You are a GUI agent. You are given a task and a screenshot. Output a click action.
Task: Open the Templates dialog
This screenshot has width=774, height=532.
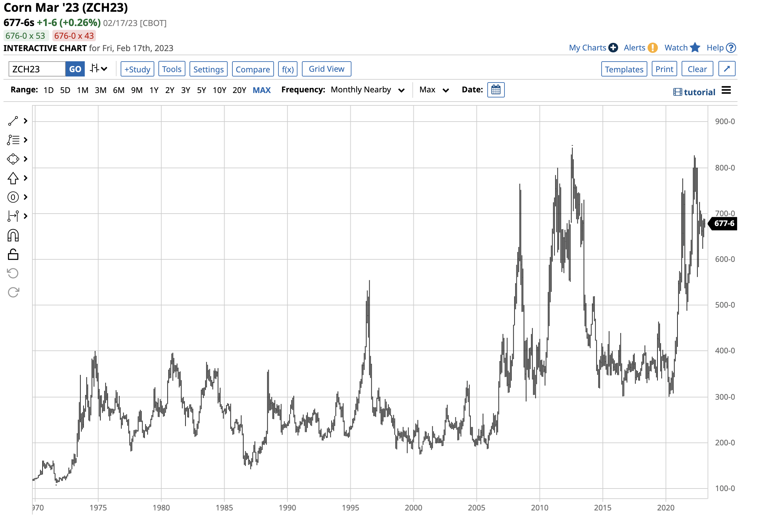[624, 69]
